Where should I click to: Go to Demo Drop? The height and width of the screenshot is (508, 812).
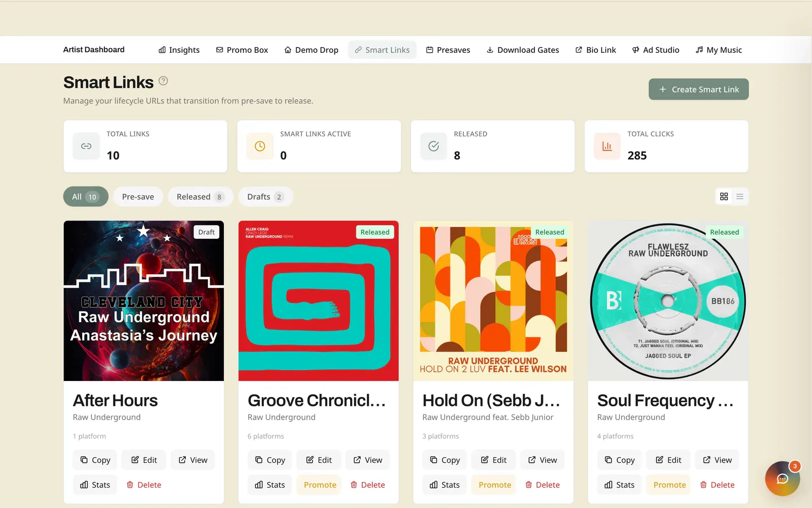(311, 50)
